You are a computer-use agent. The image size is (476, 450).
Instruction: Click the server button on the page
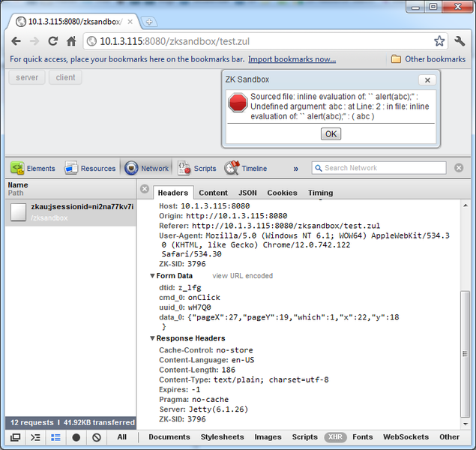(x=27, y=77)
